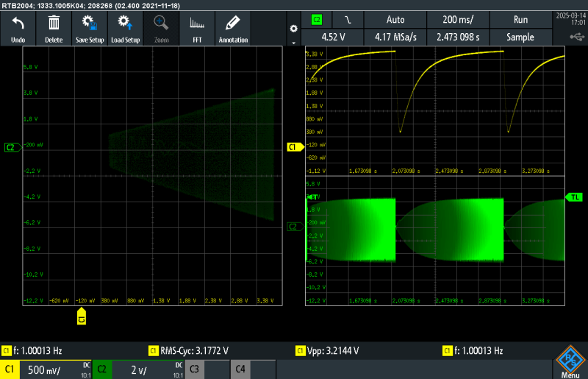Open Save Setup from the toolbar
Screen dimensions: 588x379
tap(90, 28)
